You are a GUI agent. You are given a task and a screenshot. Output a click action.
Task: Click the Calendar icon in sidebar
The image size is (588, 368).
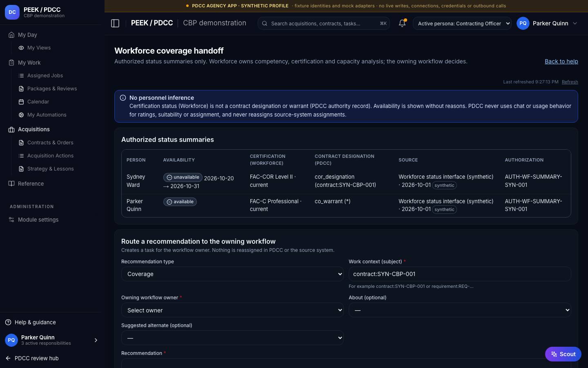click(21, 102)
